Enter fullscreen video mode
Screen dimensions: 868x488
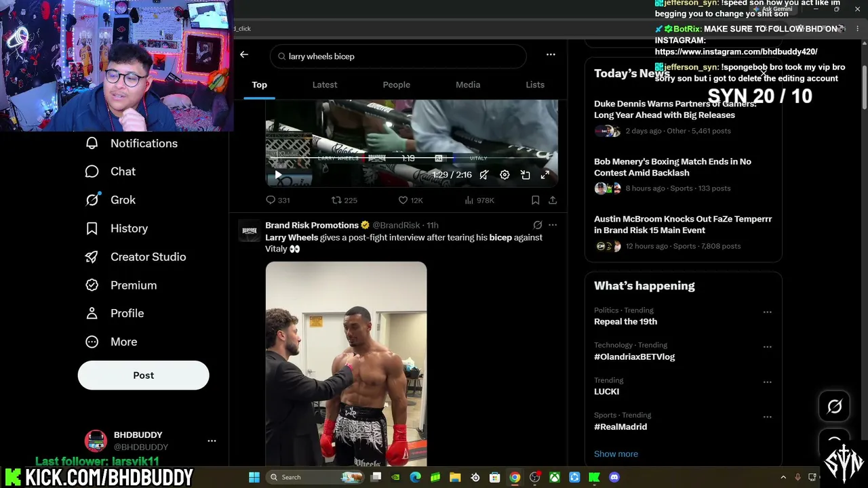545,175
